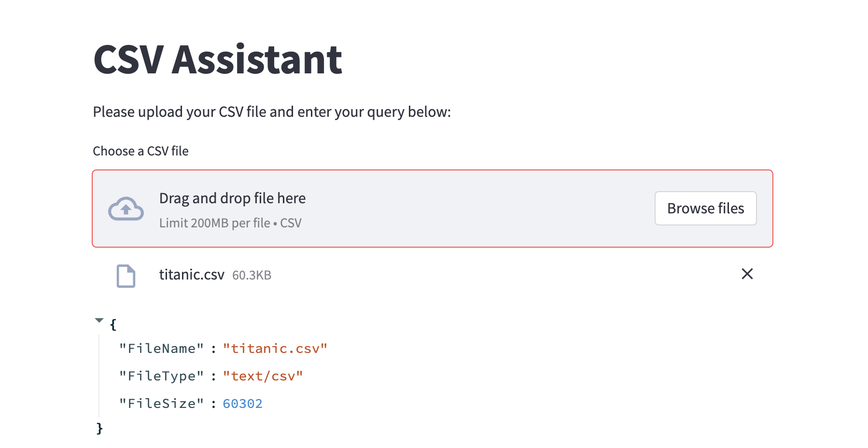
Task: Click the titanic.csv file name
Action: tap(192, 275)
